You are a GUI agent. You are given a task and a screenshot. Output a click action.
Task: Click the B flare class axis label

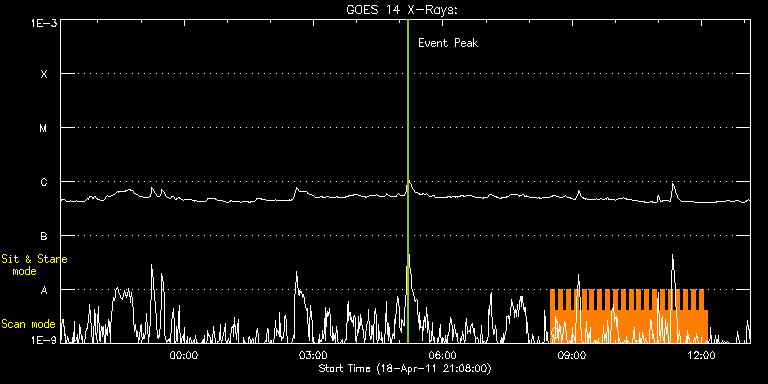tap(44, 236)
